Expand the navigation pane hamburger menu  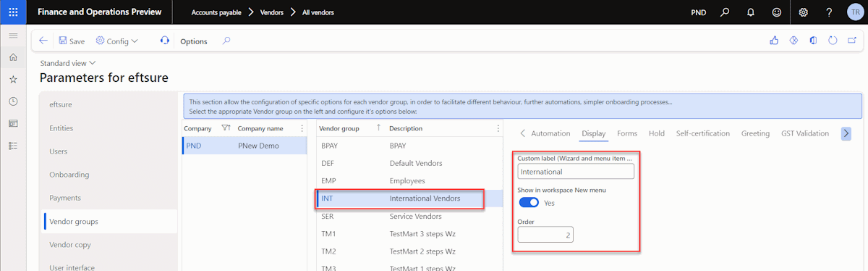pyautogui.click(x=13, y=36)
